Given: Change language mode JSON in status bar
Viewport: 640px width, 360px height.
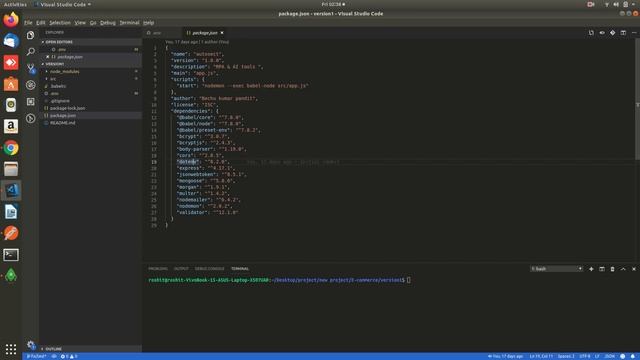Looking at the screenshot, I should click(609, 356).
